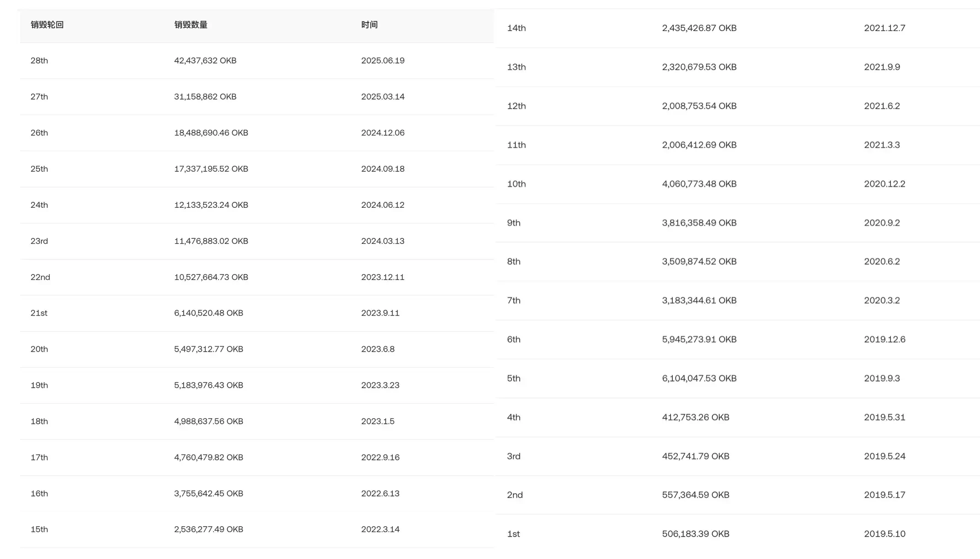Screen dimensions: 980x559
Task: Click the 时间 column header
Action: coord(369,25)
